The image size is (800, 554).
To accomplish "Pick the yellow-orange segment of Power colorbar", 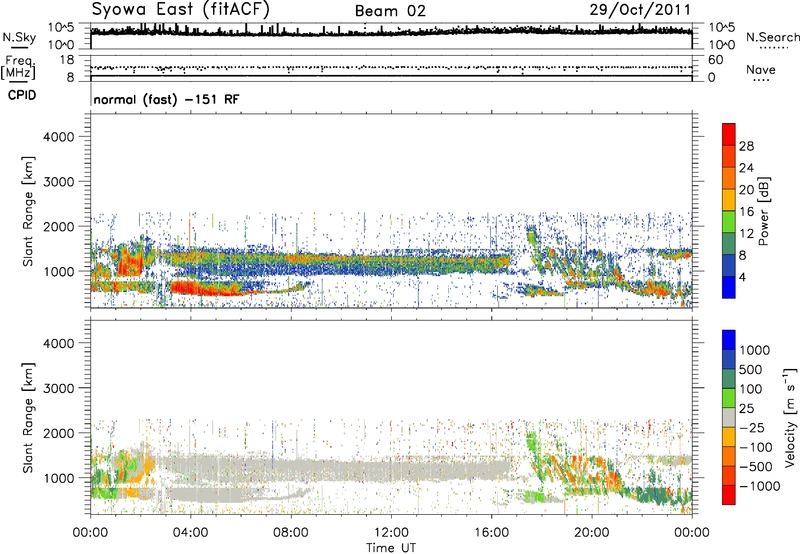I will 729,200.
